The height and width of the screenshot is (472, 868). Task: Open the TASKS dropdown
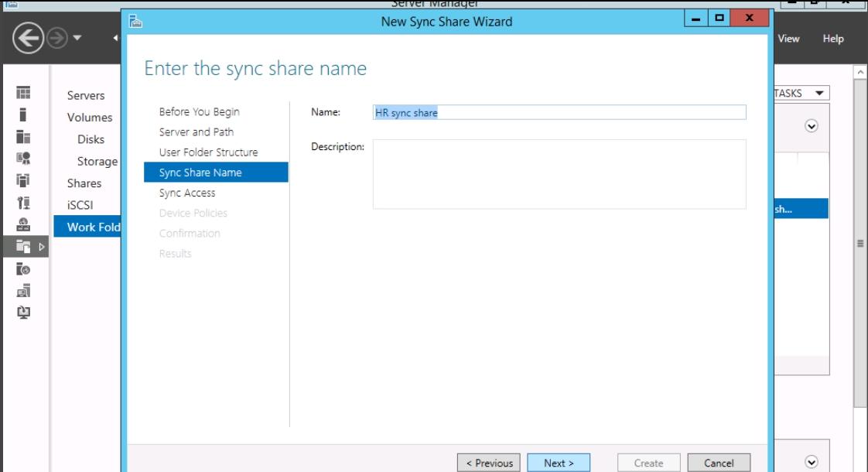[x=800, y=94]
